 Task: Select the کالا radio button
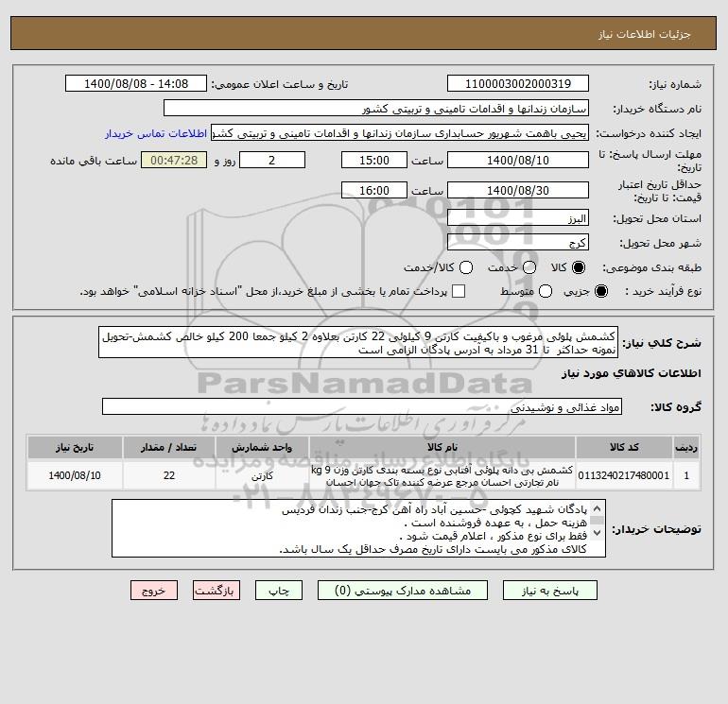tap(579, 267)
